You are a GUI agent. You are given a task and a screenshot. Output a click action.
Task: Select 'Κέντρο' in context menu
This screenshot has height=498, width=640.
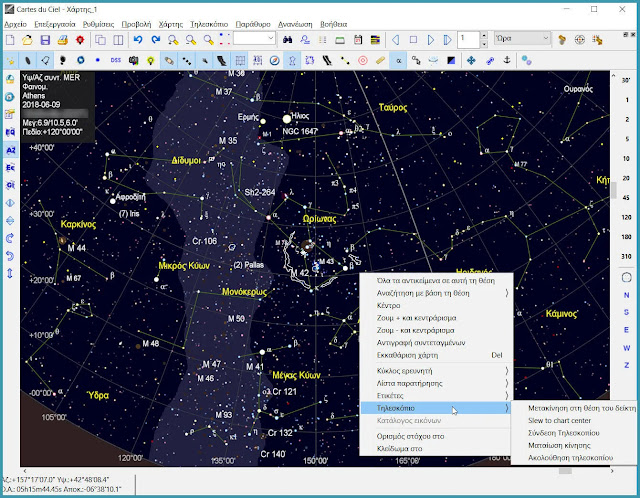click(436, 305)
